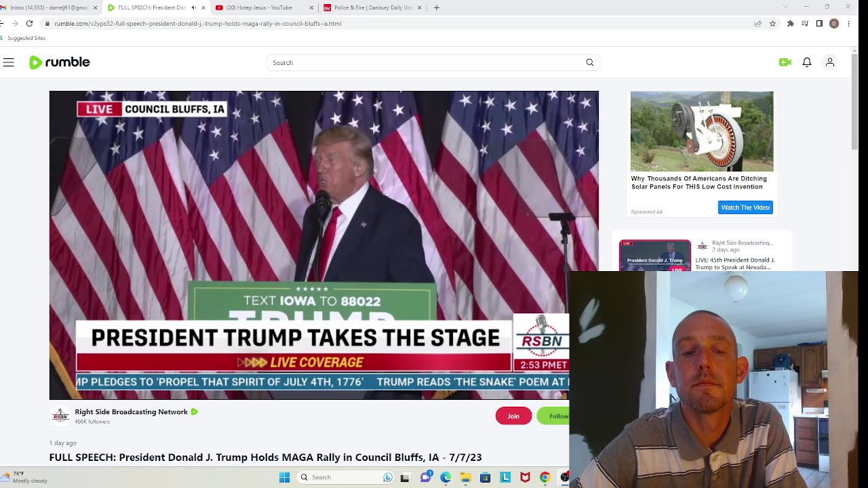Bookmark this page with the star icon
This screenshot has height=488, width=868.
coord(772,23)
